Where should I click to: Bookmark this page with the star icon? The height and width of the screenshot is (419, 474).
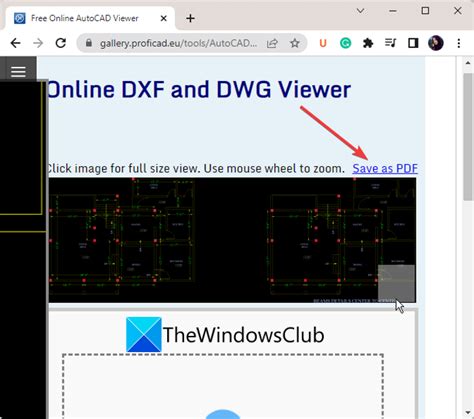pos(295,43)
